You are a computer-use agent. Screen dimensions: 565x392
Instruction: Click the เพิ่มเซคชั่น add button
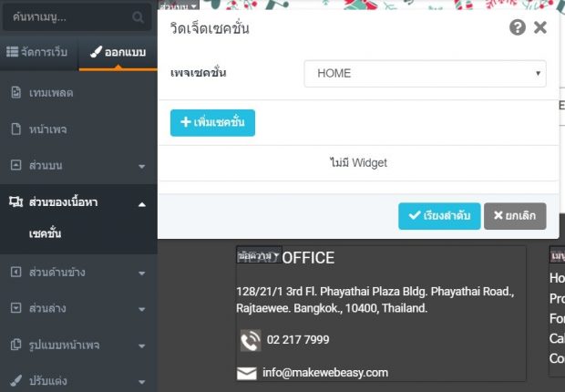point(212,122)
